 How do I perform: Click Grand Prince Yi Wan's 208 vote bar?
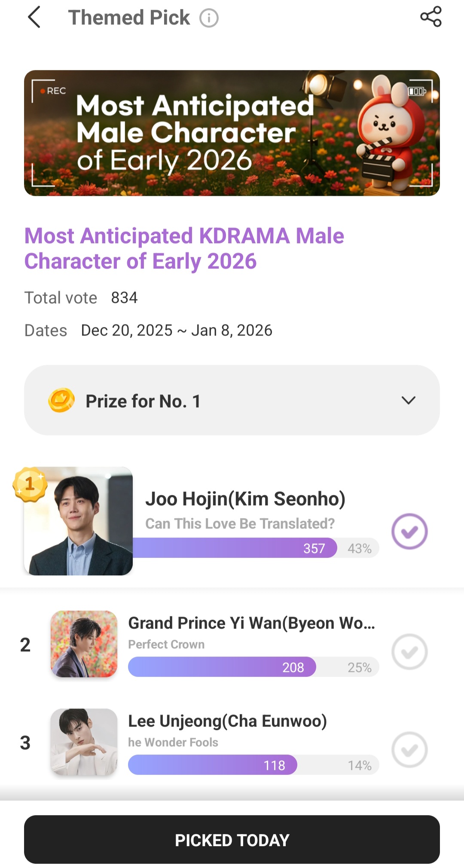point(222,667)
